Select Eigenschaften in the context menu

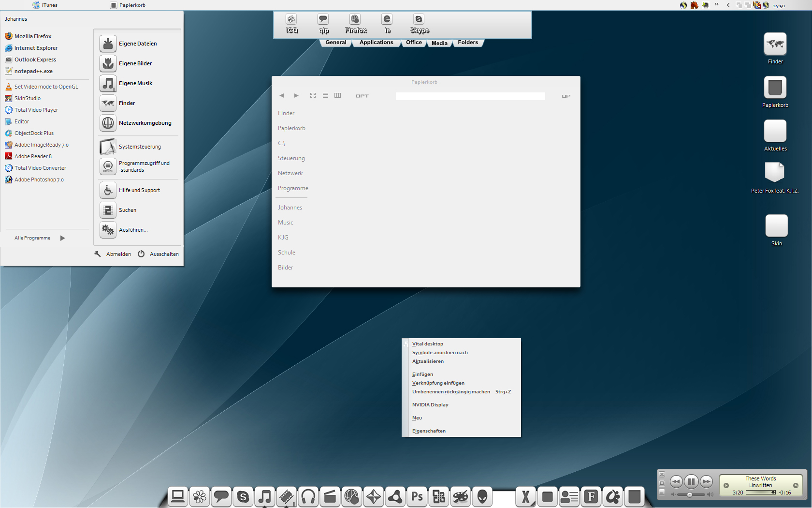pyautogui.click(x=429, y=431)
